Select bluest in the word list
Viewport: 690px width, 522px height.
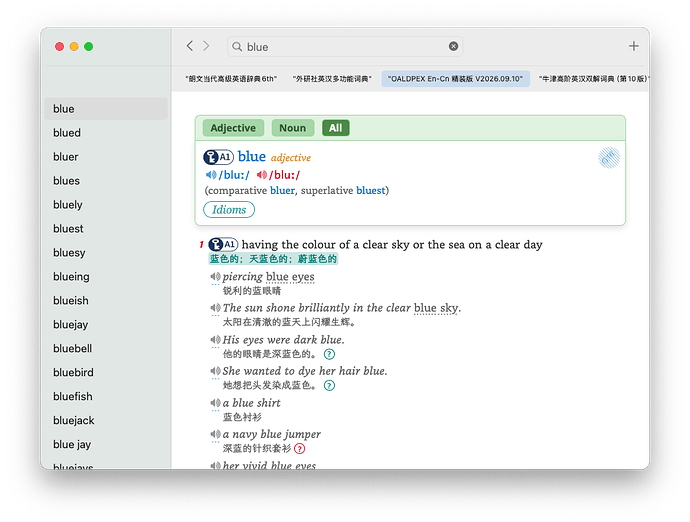(106, 228)
